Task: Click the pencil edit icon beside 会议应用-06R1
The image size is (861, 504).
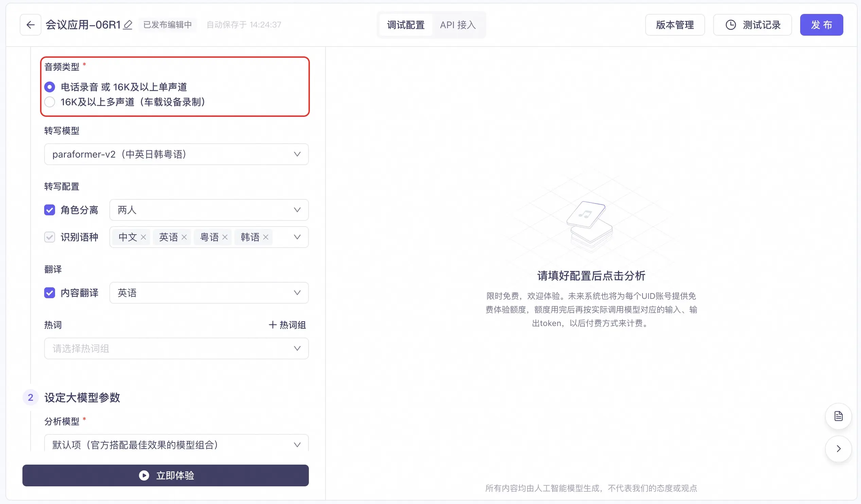Action: [127, 24]
